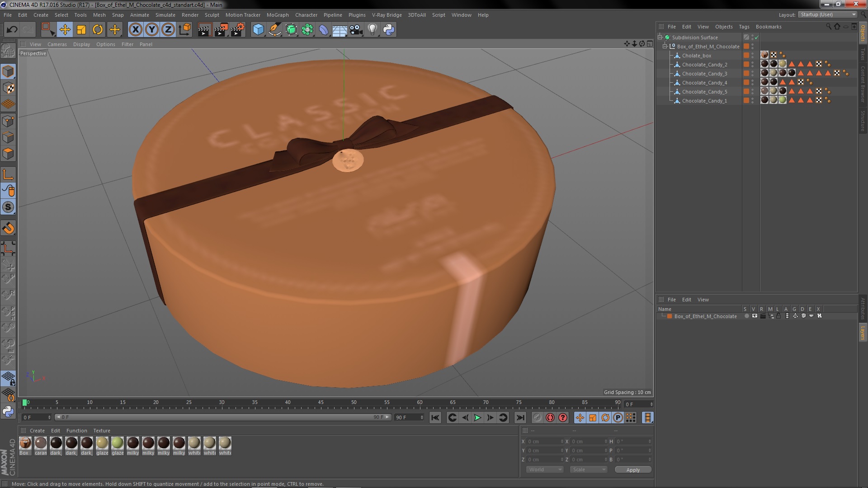Open Layers tab on right edge

pos(863,333)
